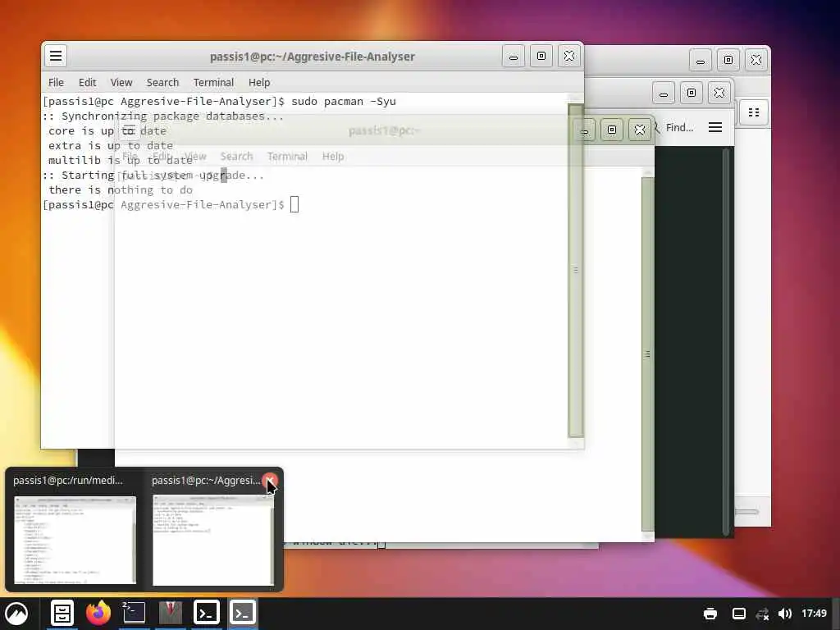This screenshot has width=840, height=630.
Task: Open the application launcher menu in taskbar
Action: click(x=16, y=614)
